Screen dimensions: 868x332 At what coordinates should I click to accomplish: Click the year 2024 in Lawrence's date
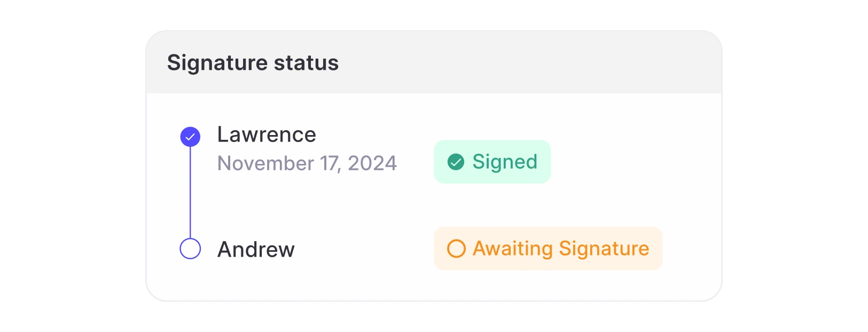(x=372, y=163)
